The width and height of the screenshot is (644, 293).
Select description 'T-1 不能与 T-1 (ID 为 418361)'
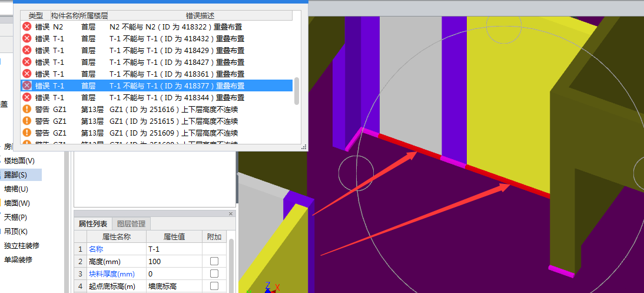tap(177, 74)
